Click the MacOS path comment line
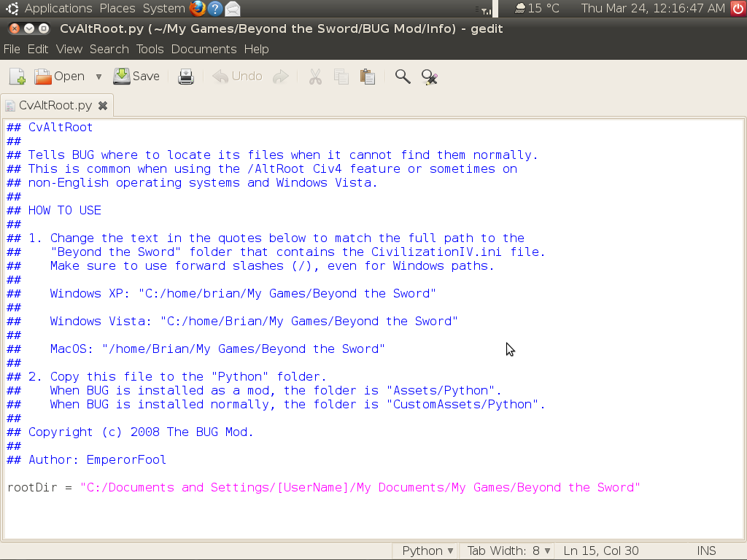 pos(196,349)
